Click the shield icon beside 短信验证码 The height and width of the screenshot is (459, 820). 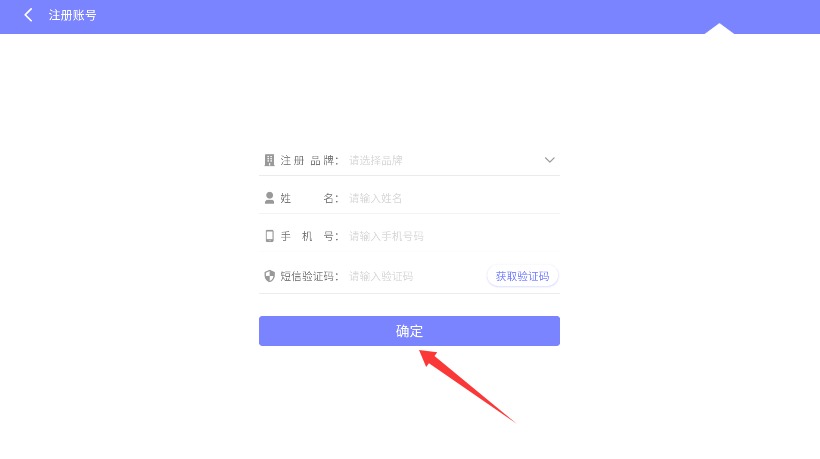click(269, 276)
